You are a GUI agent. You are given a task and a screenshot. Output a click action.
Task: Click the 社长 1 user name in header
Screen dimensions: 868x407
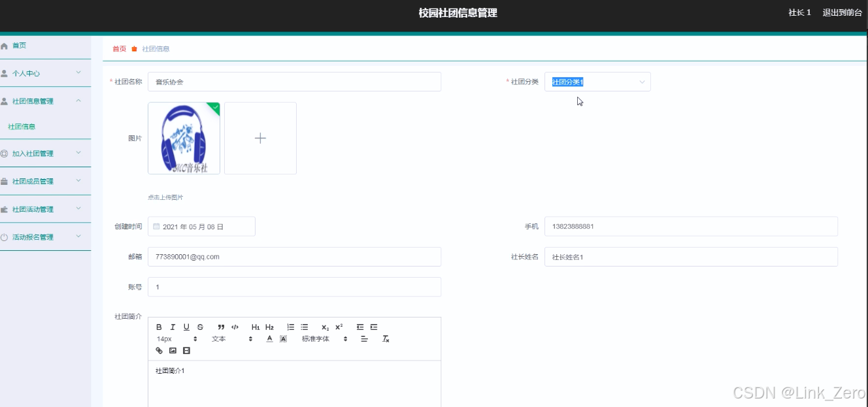click(x=799, y=12)
